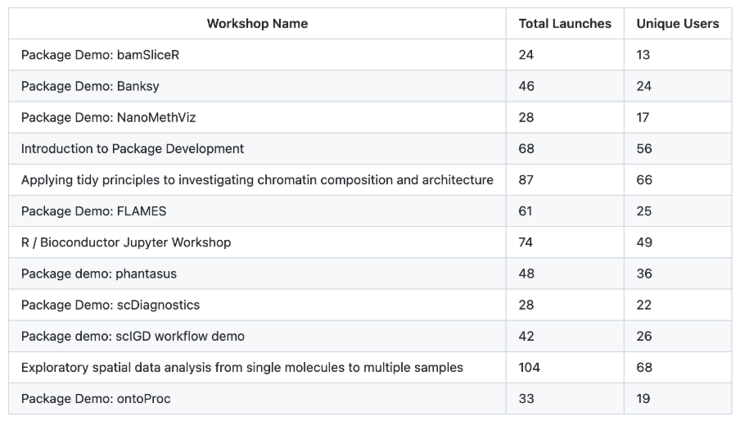
Task: Select the Package Demo: Banksy cell
Action: (x=92, y=86)
